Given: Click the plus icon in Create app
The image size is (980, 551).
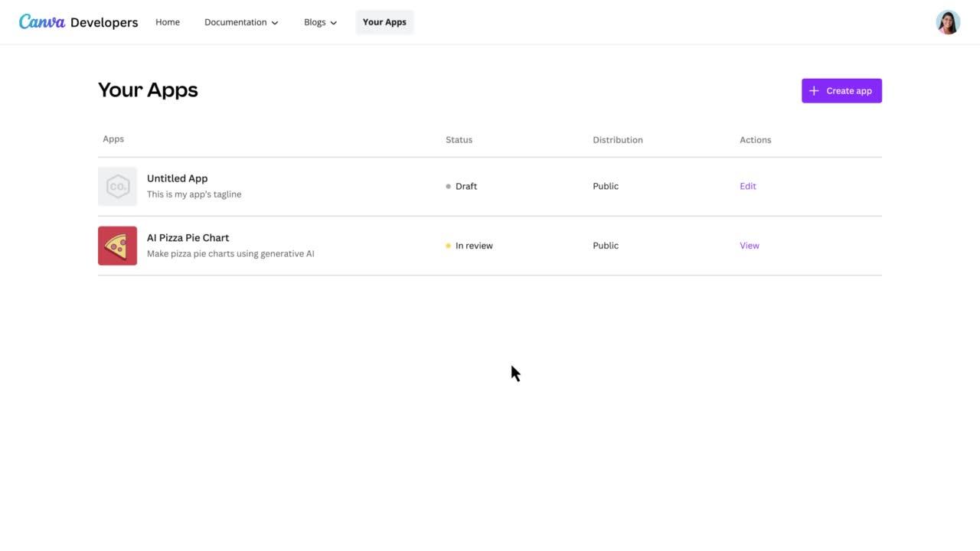Looking at the screenshot, I should [814, 91].
